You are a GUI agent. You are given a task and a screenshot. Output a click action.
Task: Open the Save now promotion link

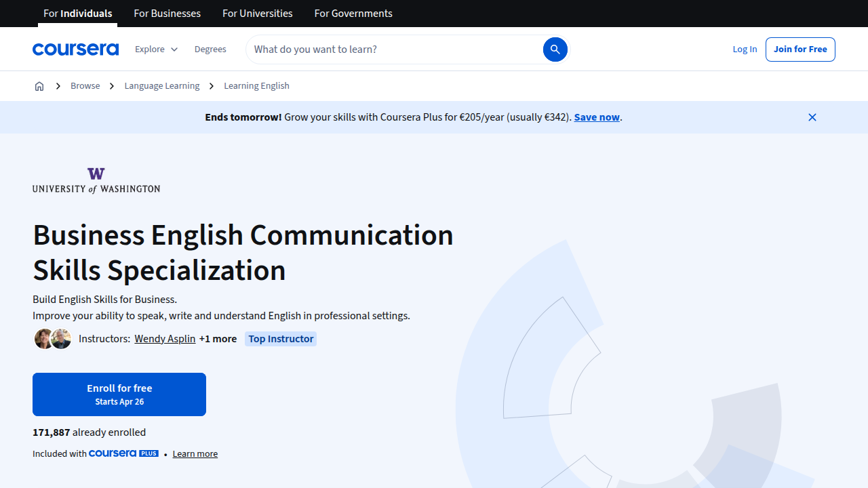click(x=596, y=117)
